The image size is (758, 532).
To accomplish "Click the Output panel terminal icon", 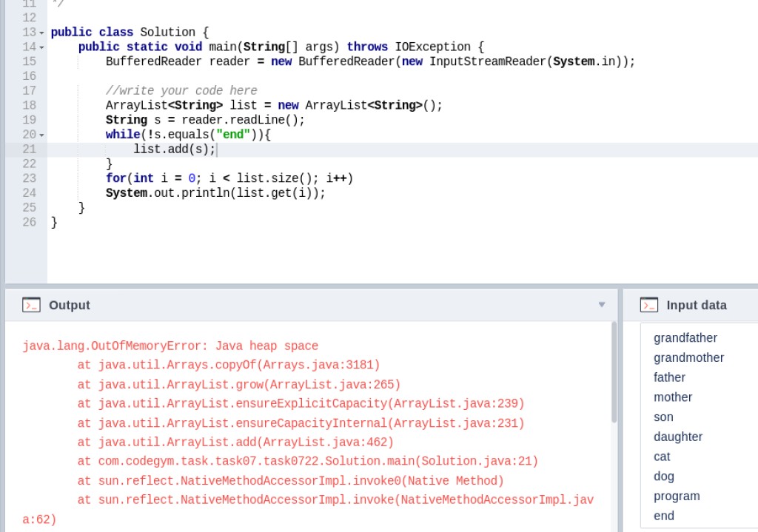I will click(30, 305).
